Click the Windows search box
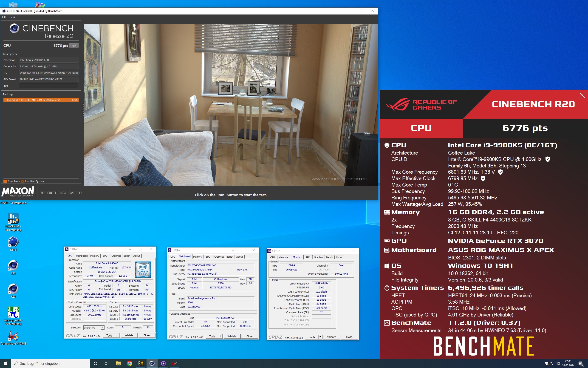 coord(51,363)
